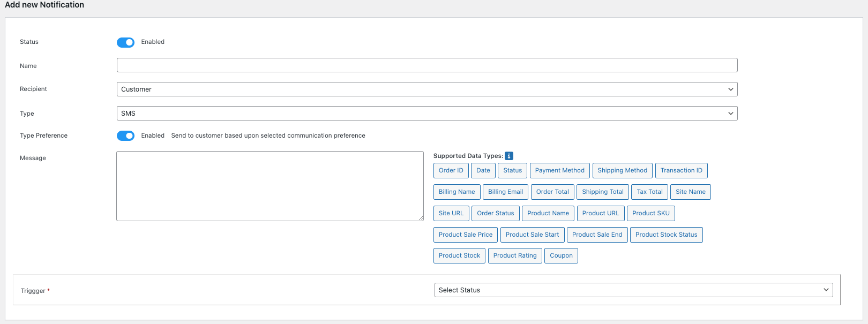868x324 pixels.
Task: Click into the Name input field
Action: [x=427, y=65]
